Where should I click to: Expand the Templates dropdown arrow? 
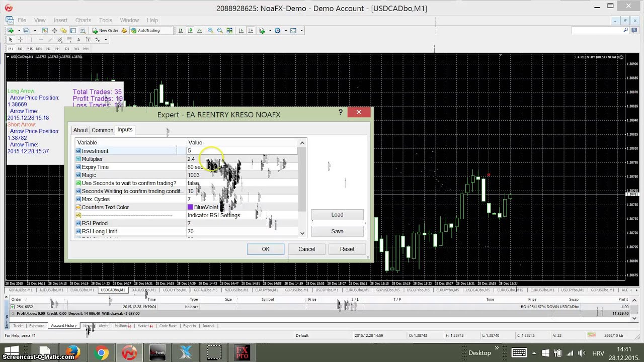click(x=301, y=31)
